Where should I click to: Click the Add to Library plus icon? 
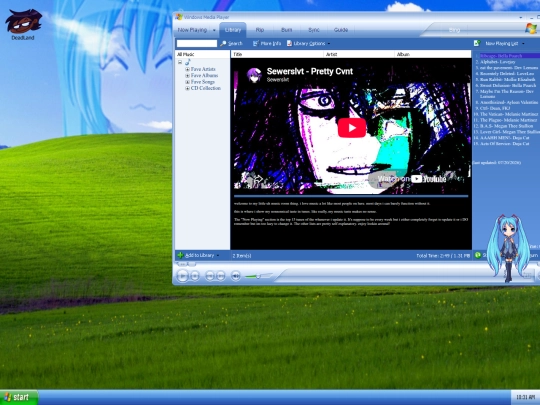pos(180,255)
